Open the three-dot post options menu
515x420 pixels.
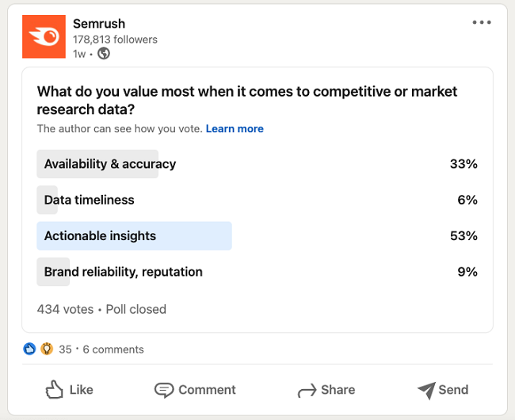(482, 22)
